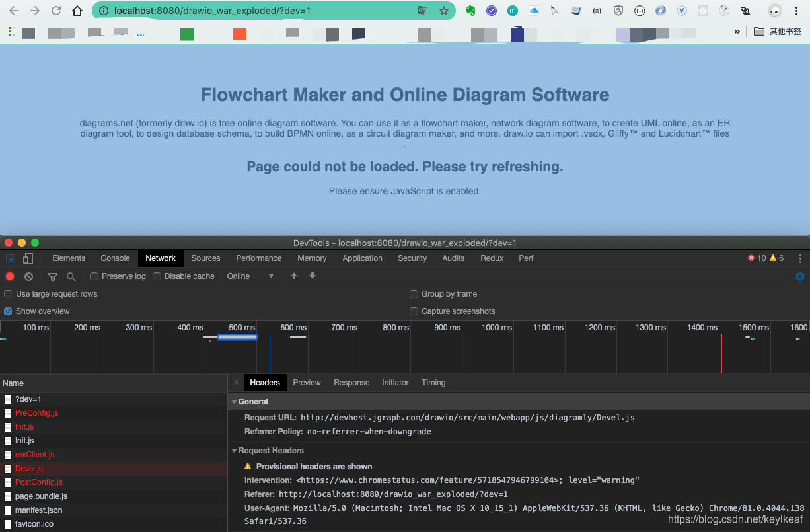
Task: Collapse the General headers section
Action: (x=234, y=402)
